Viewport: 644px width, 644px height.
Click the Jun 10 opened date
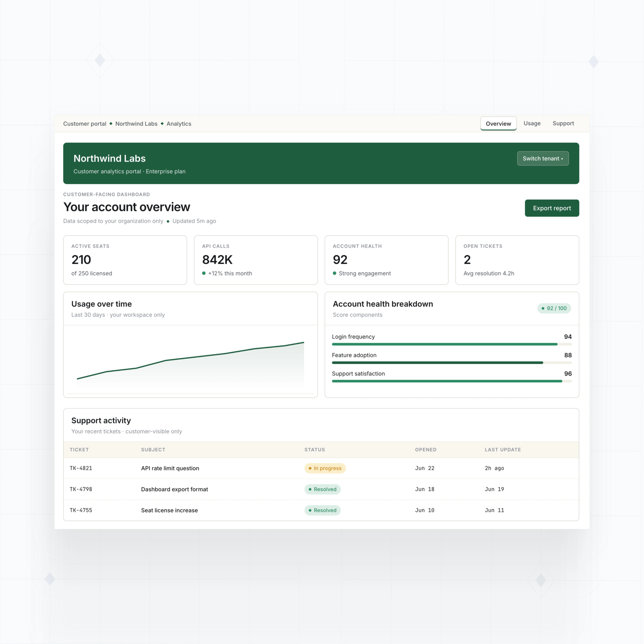point(425,510)
